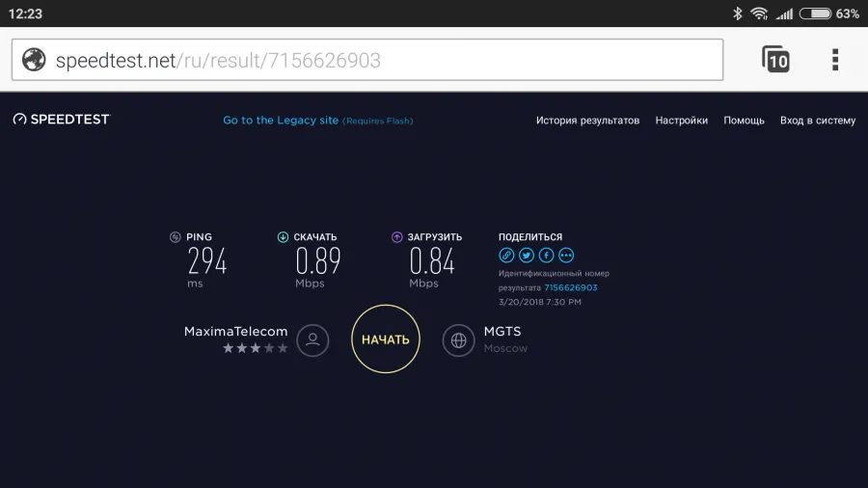
Task: Open Помощь menu item
Action: (x=744, y=120)
